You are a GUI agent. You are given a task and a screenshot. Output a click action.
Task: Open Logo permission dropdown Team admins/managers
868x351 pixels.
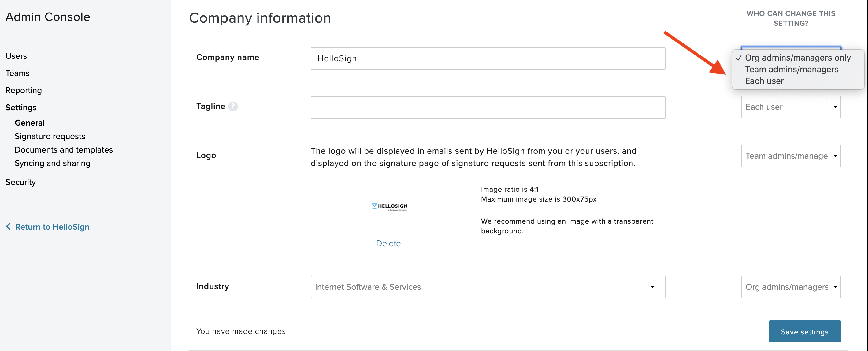791,156
